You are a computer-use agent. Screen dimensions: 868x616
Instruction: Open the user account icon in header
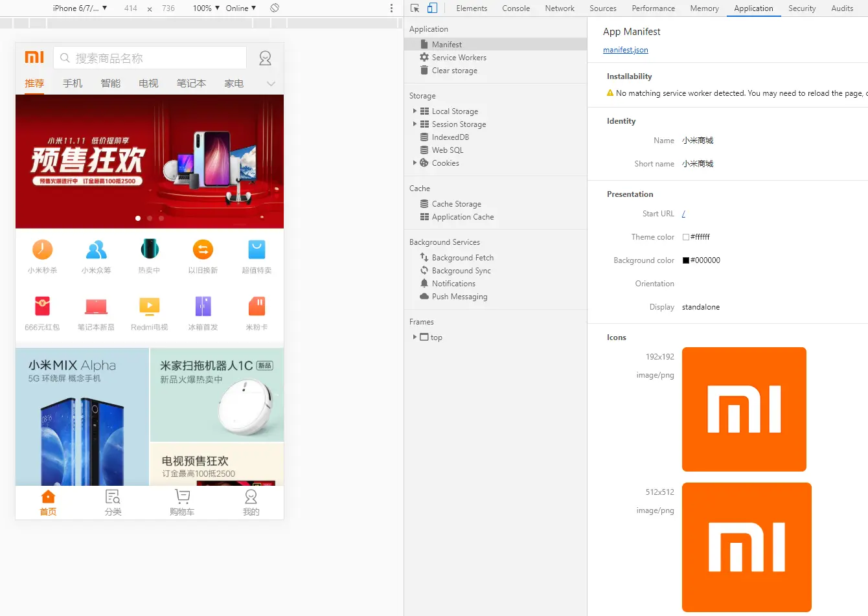(x=265, y=58)
